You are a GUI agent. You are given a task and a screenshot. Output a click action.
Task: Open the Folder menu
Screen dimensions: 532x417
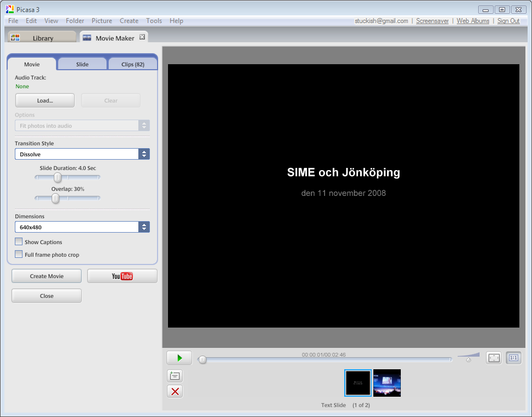click(75, 21)
